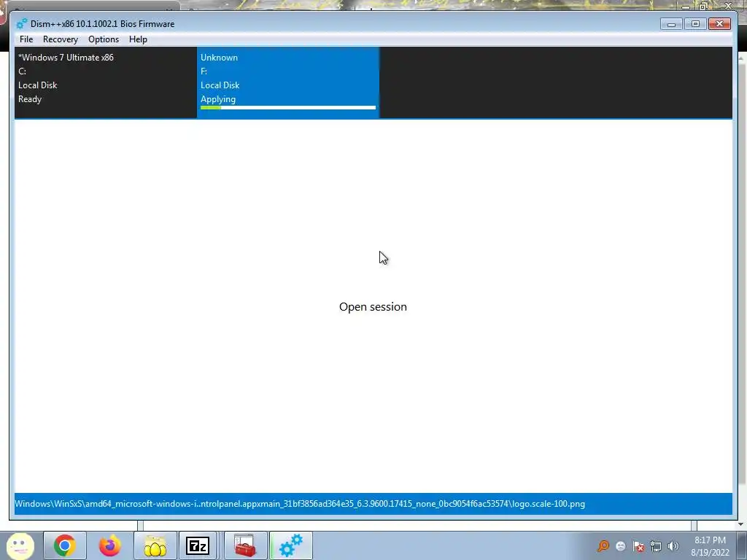Open Action Center flag tray icon
The image size is (747, 560).
(638, 546)
